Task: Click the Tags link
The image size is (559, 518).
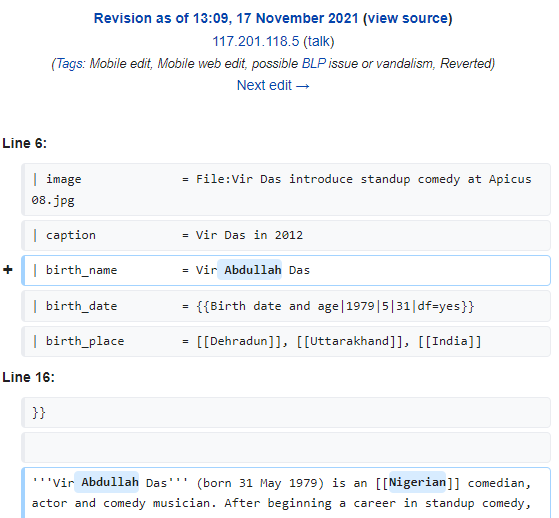Action: tap(70, 63)
